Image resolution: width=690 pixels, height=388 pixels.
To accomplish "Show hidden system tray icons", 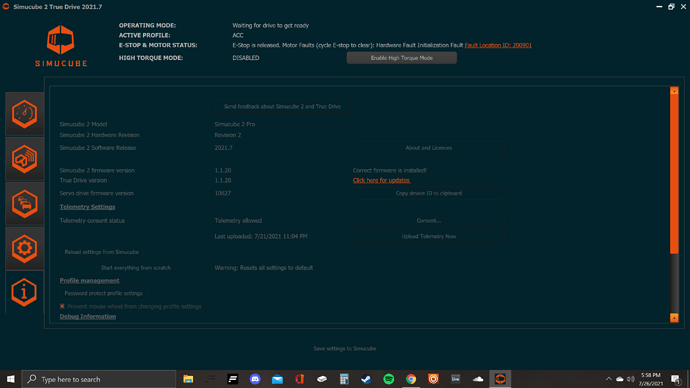I will click(x=609, y=379).
